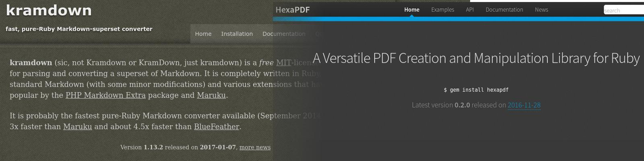Image resolution: width=644 pixels, height=161 pixels.
Task: Focus the HexaPDF search field
Action: pos(623,10)
